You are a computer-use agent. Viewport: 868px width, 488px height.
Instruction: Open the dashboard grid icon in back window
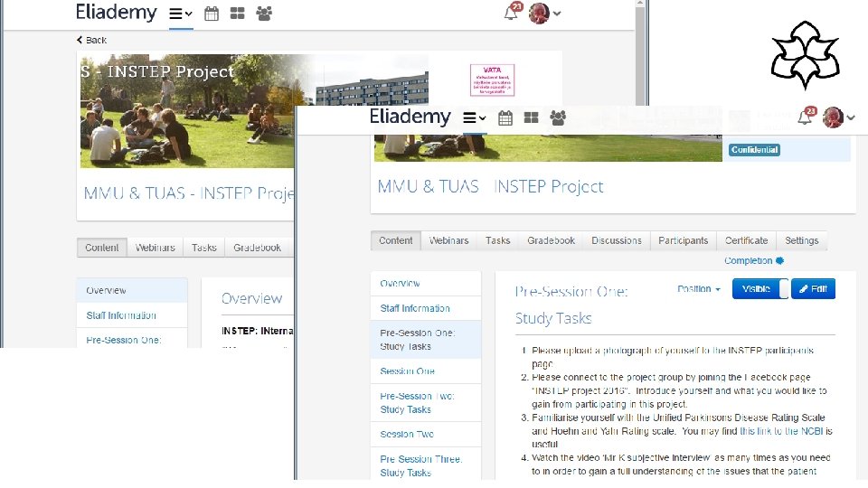[238, 14]
